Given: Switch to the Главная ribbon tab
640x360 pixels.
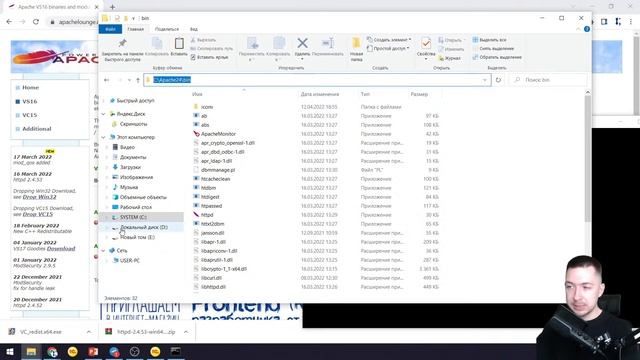Looking at the screenshot, I should [x=136, y=29].
